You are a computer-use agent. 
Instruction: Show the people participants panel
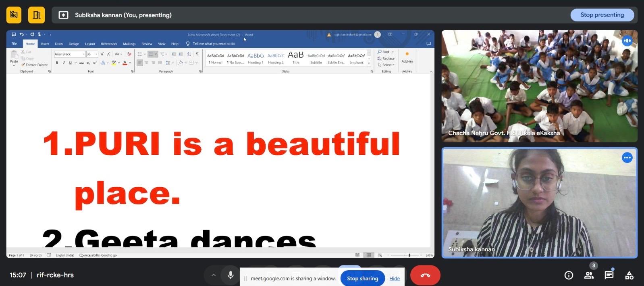click(588, 275)
